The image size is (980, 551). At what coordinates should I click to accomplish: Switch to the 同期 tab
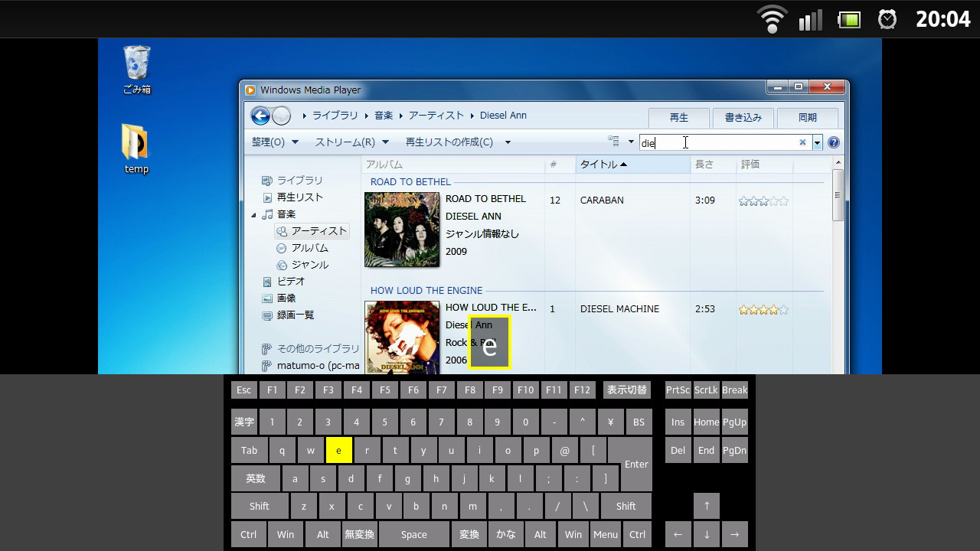(x=807, y=117)
